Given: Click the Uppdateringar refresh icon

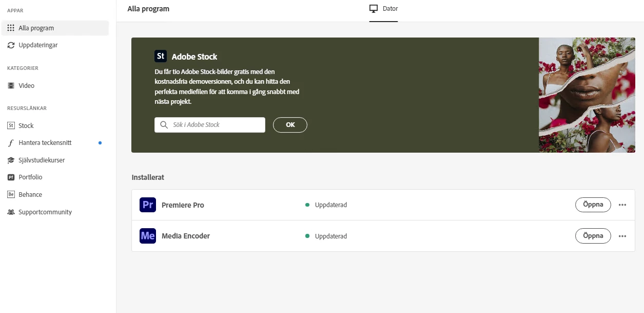Looking at the screenshot, I should (x=11, y=45).
